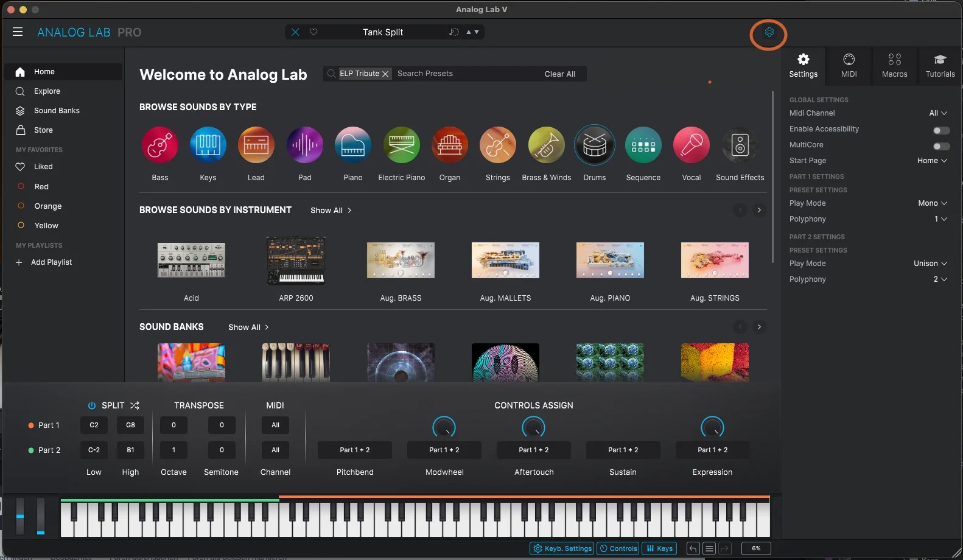The width and height of the screenshot is (963, 560).
Task: Open Part 2 Polyphony dropdown
Action: coord(940,279)
